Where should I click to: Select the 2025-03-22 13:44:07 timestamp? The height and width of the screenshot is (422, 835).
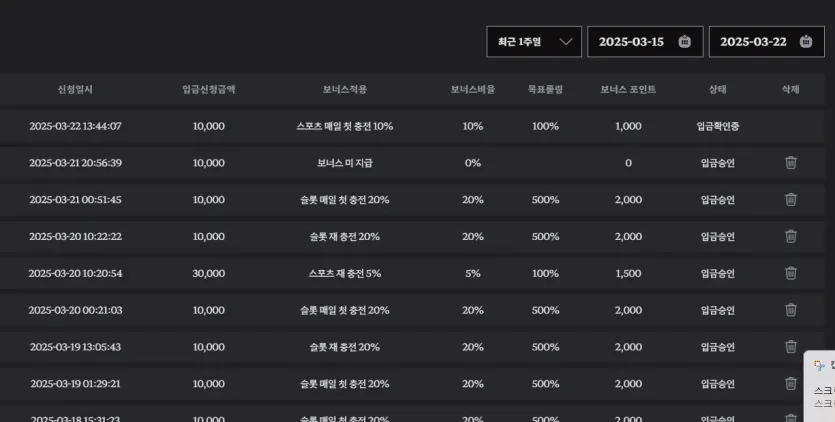click(75, 126)
